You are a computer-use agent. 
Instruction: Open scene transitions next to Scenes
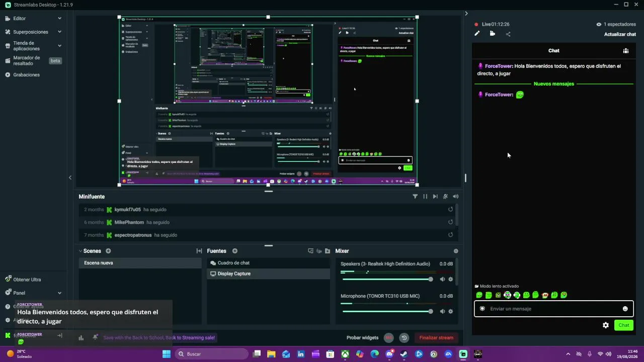point(199,251)
